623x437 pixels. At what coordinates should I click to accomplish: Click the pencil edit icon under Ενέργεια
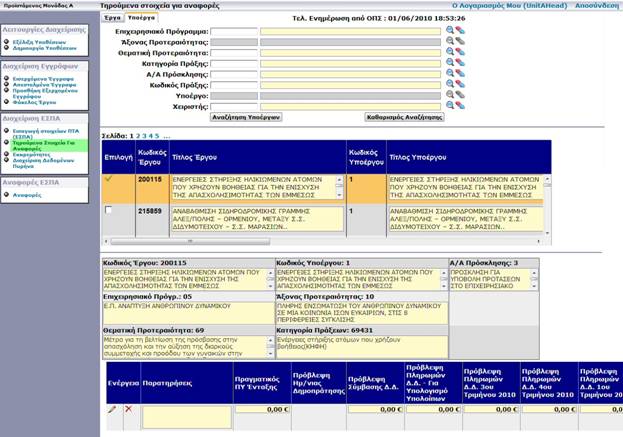(112, 409)
